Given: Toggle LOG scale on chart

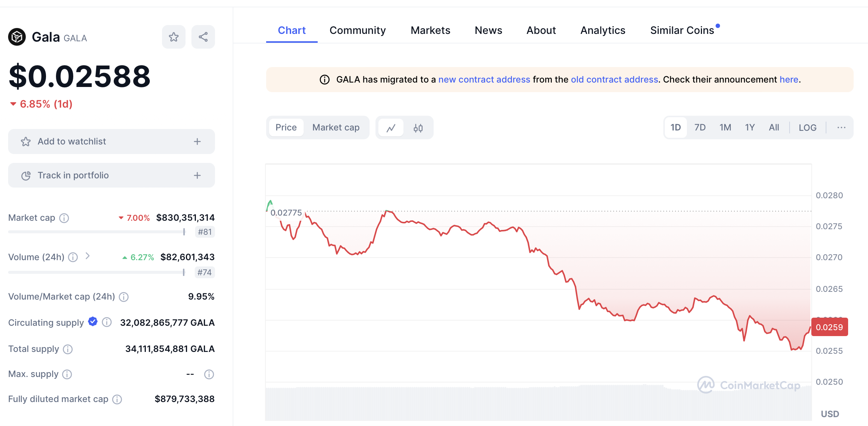Looking at the screenshot, I should pos(807,128).
